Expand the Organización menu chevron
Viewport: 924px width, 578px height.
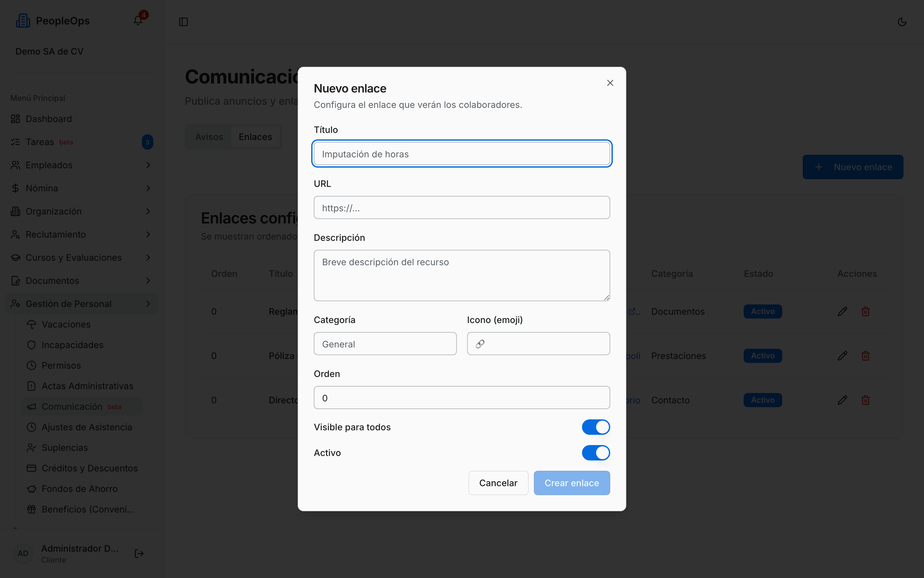tap(148, 211)
